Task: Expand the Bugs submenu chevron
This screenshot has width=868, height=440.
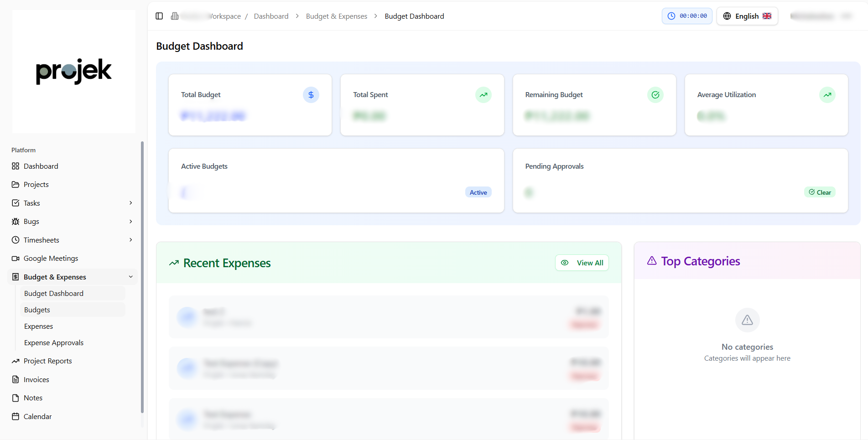Action: tap(131, 222)
